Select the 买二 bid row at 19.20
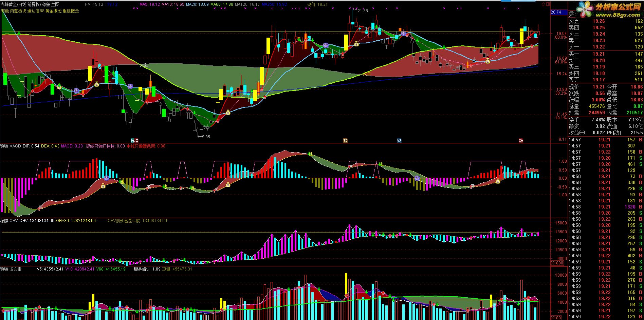This screenshot has width=644, height=320. click(606, 60)
